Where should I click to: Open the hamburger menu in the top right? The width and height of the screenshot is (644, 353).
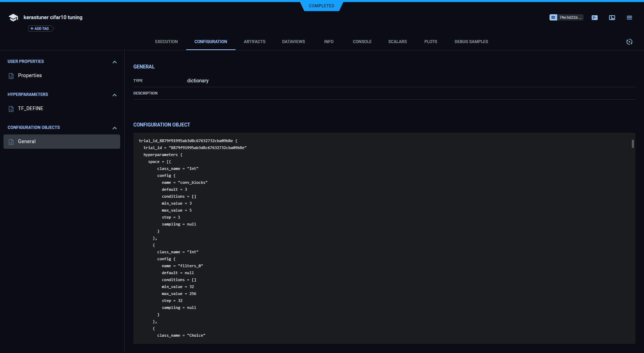pyautogui.click(x=629, y=17)
